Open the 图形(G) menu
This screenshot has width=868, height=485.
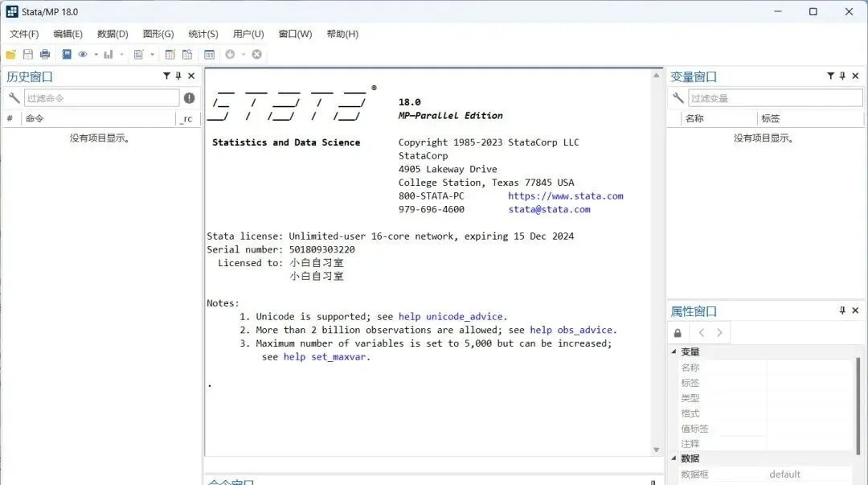click(158, 34)
